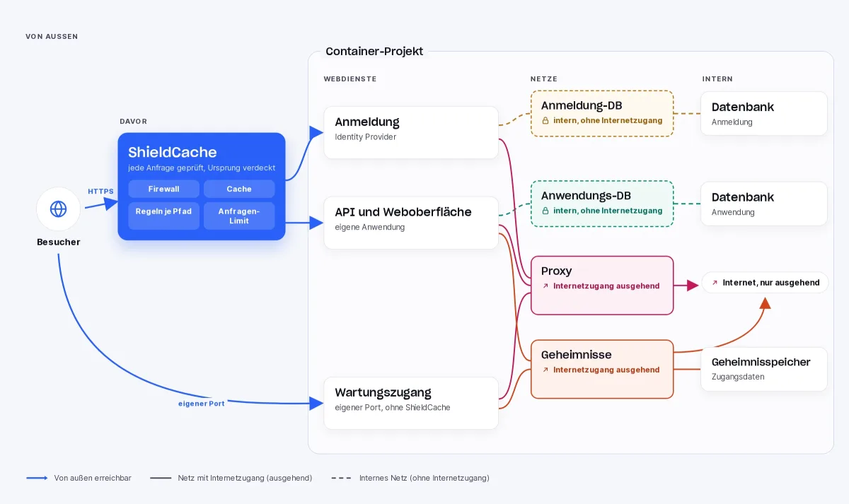
Task: Click the 'Besucher' label
Action: 59,242
